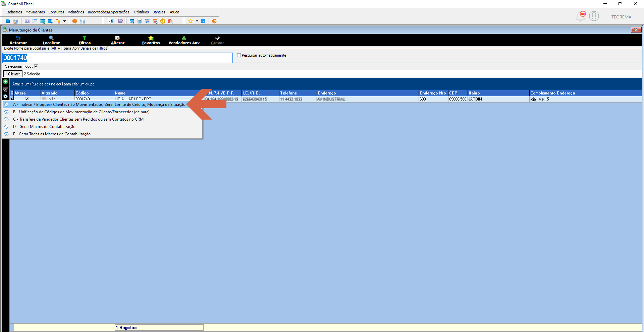Switch to the 1 Clientes tab
The width and height of the screenshot is (644, 332).
[13, 74]
